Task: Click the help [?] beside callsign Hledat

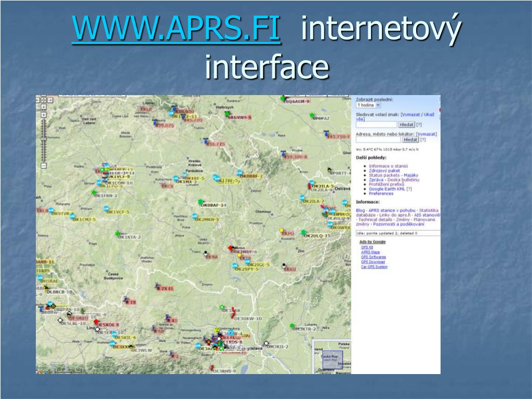Action: (419, 125)
